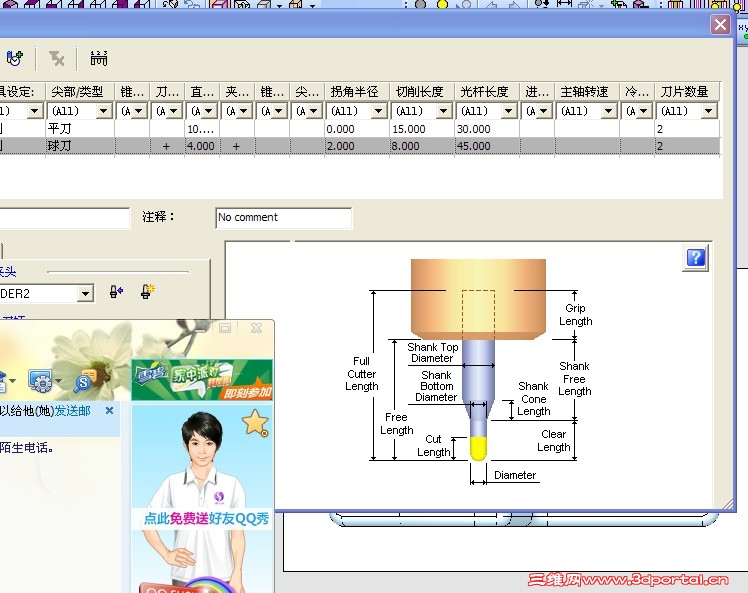Click the Clear Length label in diagram
The width and height of the screenshot is (748, 593).
(553, 441)
